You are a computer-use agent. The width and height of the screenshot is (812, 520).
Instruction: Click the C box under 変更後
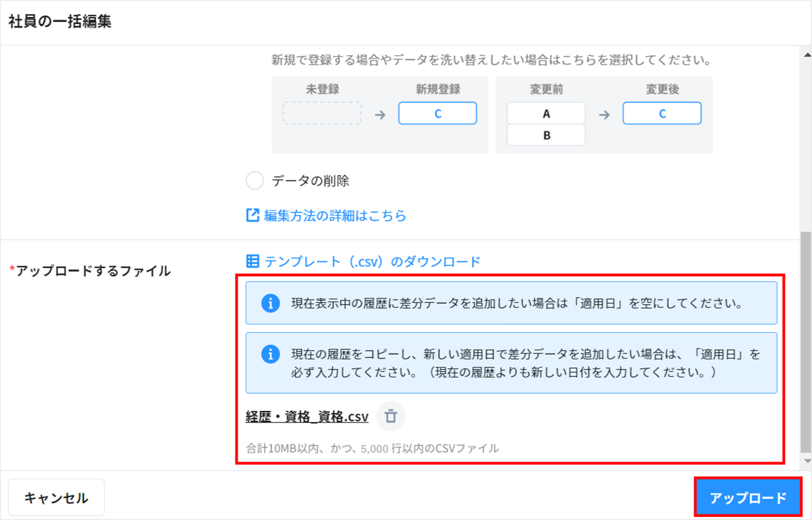[662, 113]
